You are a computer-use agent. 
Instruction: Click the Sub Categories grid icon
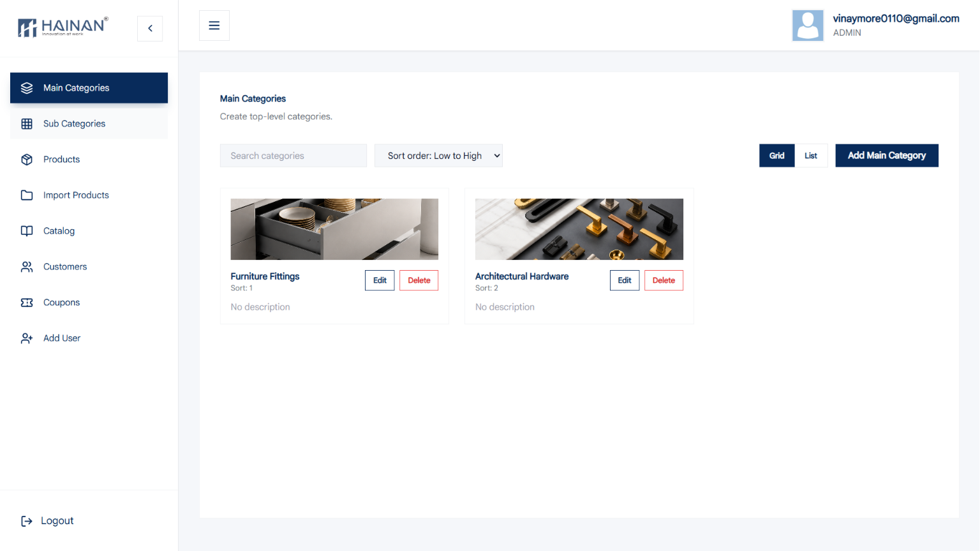click(27, 124)
